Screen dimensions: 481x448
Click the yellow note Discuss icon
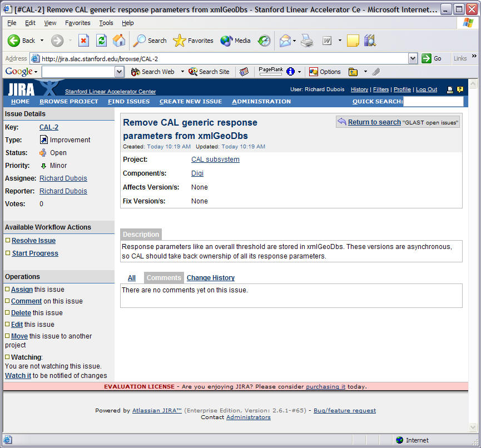tap(353, 41)
